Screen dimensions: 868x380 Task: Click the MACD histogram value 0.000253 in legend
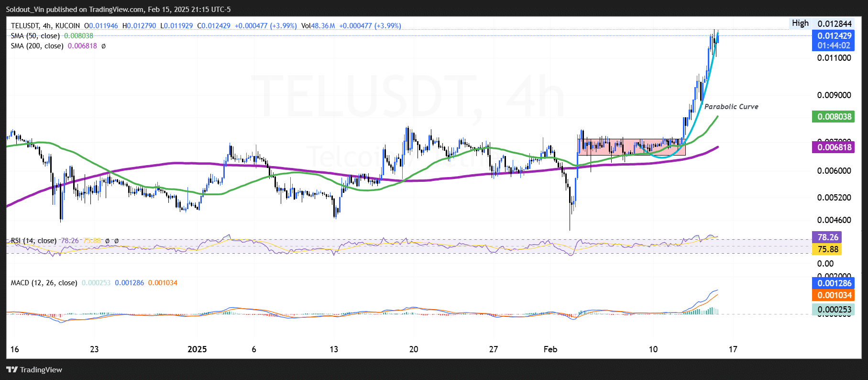[x=96, y=283]
